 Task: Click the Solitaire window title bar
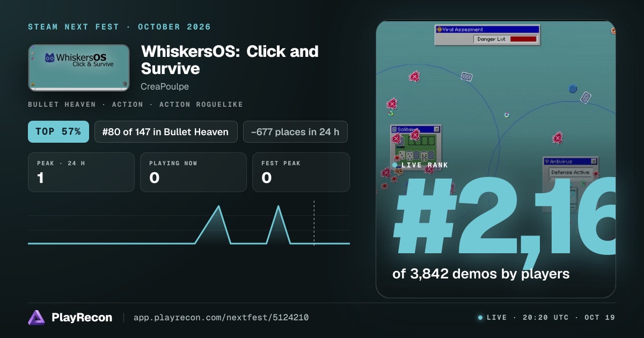[415, 129]
